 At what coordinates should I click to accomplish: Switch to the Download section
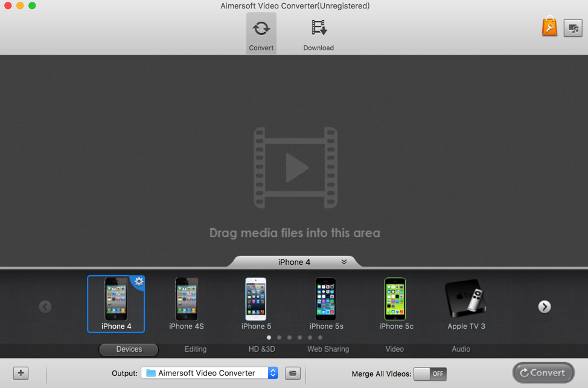(318, 35)
